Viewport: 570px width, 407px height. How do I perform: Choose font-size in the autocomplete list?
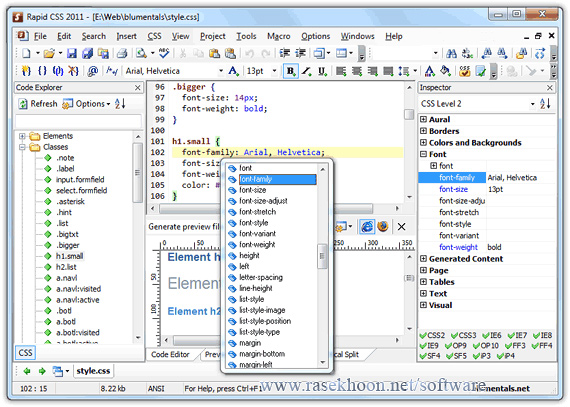(252, 190)
